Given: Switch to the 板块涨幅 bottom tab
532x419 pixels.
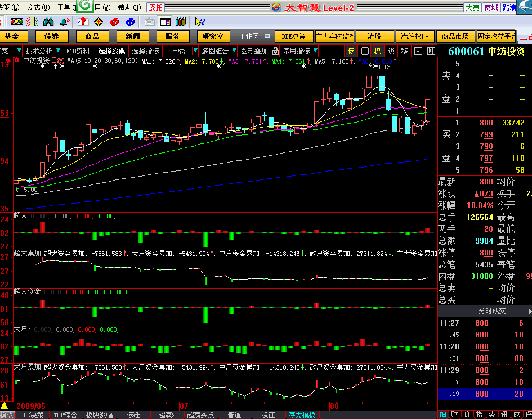Looking at the screenshot, I should (99, 415).
